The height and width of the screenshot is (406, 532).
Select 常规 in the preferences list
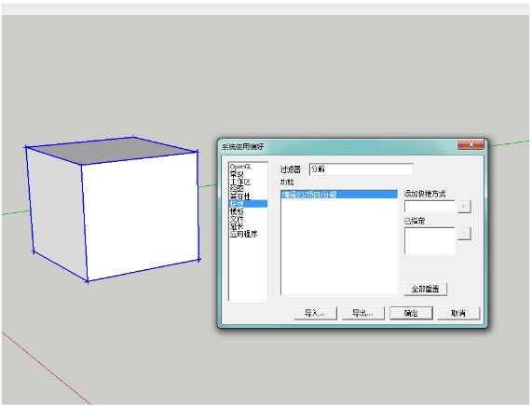tap(237, 174)
